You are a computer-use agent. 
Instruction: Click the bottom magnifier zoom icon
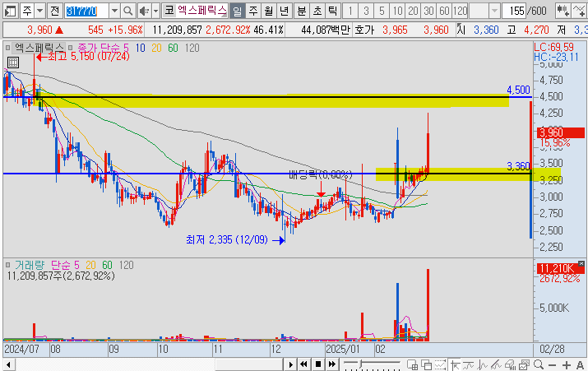pos(538,364)
